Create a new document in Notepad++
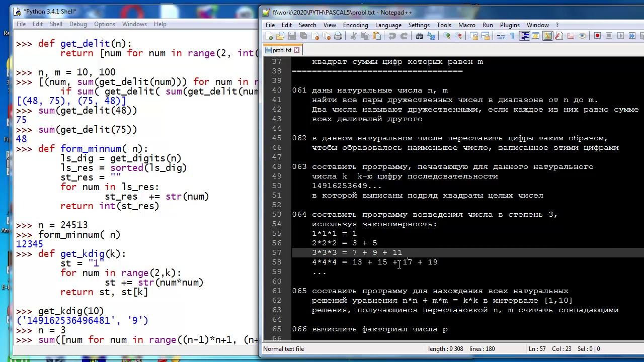Image resolution: width=644 pixels, height=362 pixels. [269, 36]
